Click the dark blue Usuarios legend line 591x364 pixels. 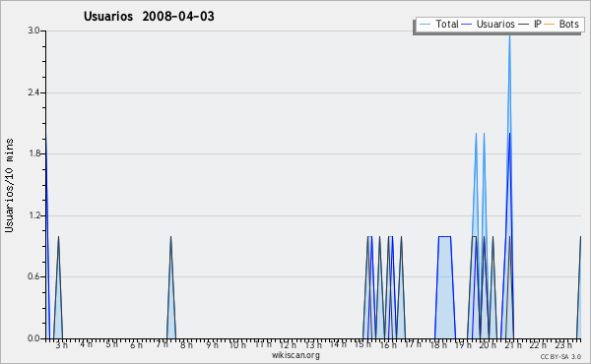point(467,24)
